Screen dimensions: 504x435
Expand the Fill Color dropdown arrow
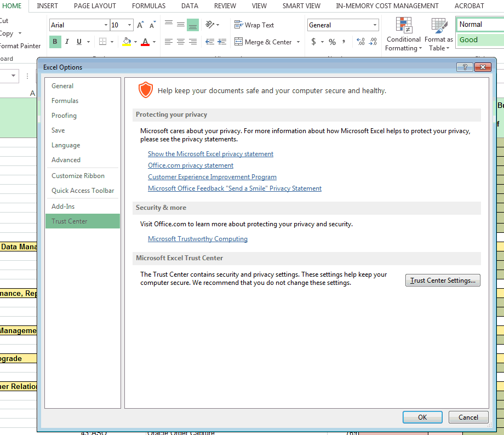136,42
